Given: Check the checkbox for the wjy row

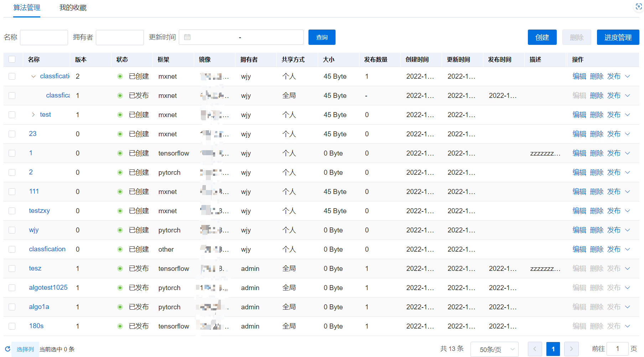Looking at the screenshot, I should (12, 230).
